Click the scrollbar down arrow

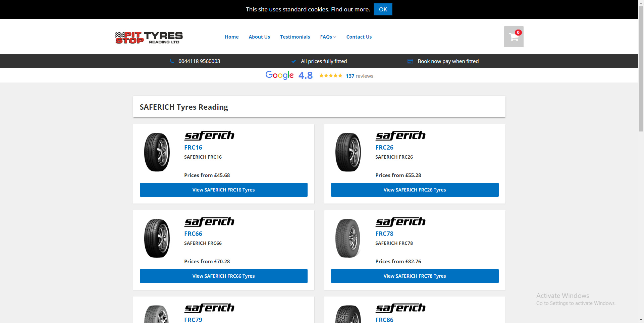[641, 320]
